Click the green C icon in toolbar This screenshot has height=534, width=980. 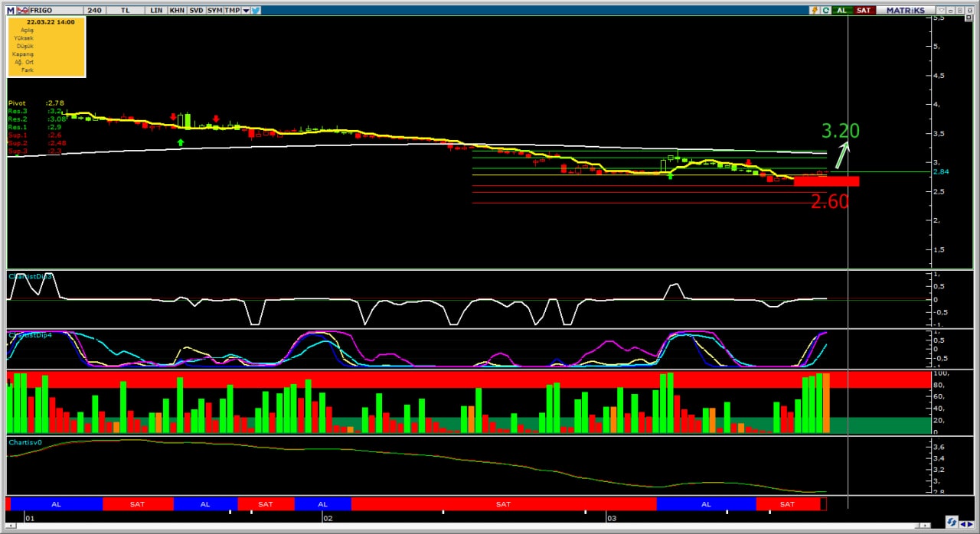pyautogui.click(x=826, y=10)
